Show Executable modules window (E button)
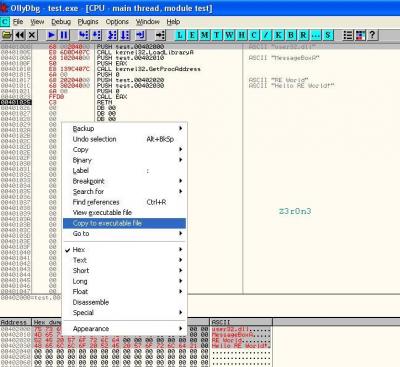This screenshot has width=400, height=367. [x=192, y=35]
